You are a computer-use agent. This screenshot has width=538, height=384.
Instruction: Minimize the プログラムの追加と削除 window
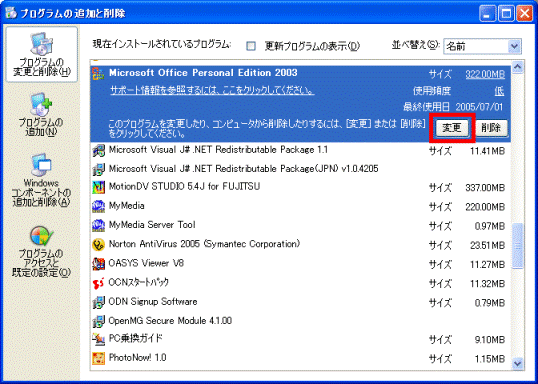487,14
